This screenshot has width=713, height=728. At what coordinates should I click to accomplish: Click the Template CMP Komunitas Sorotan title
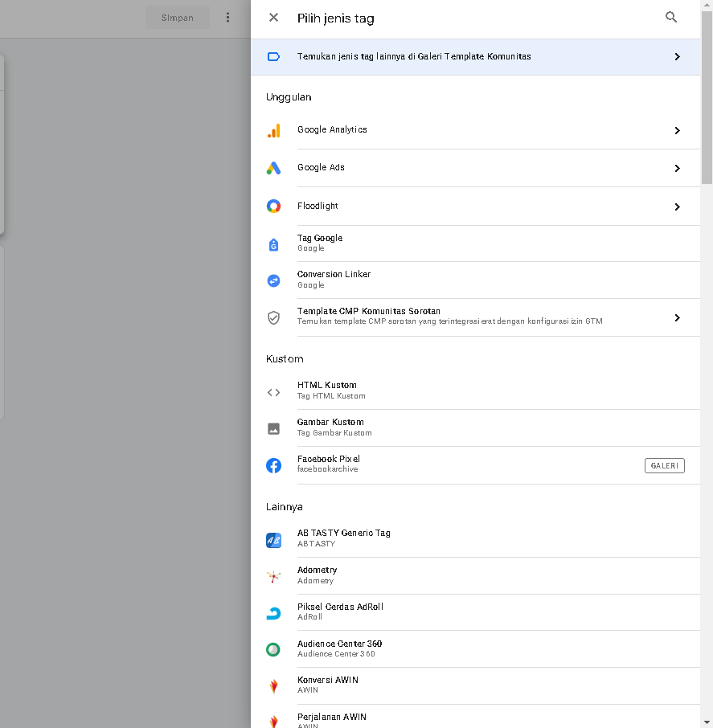pyautogui.click(x=369, y=311)
